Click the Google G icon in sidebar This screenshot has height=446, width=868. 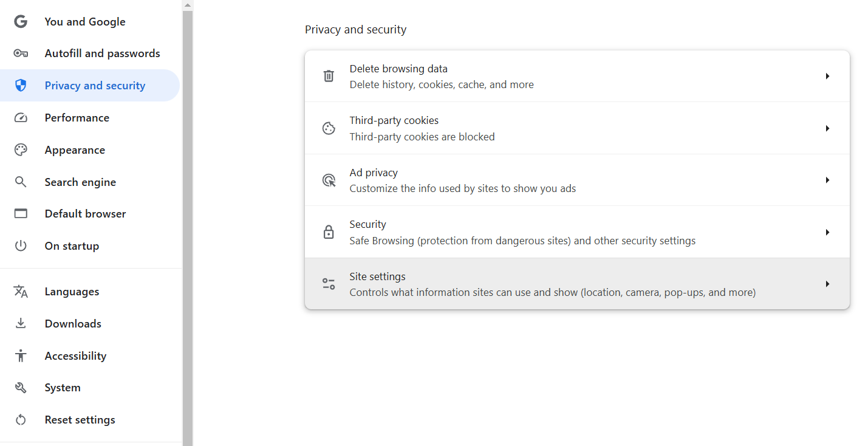coord(21,22)
